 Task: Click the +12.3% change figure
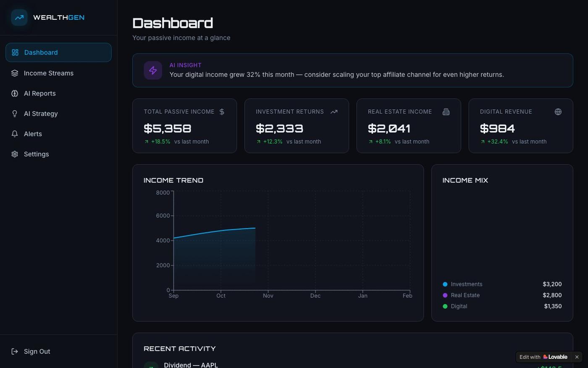coord(273,142)
